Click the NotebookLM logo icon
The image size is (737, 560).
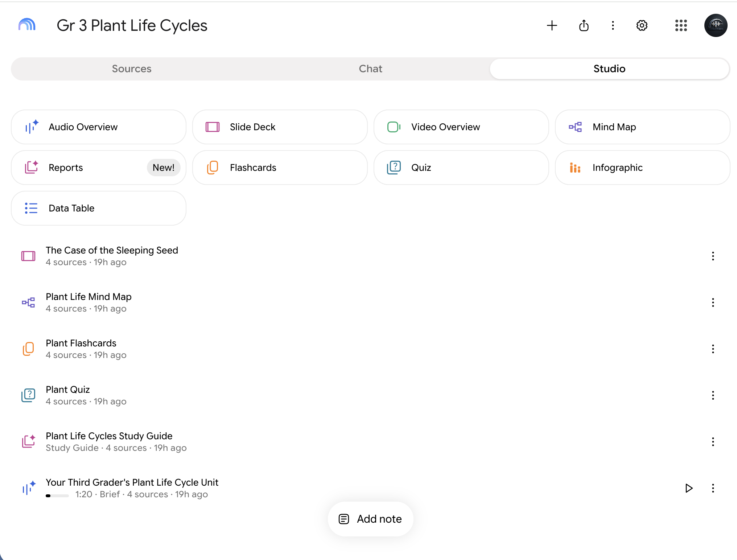[27, 25]
